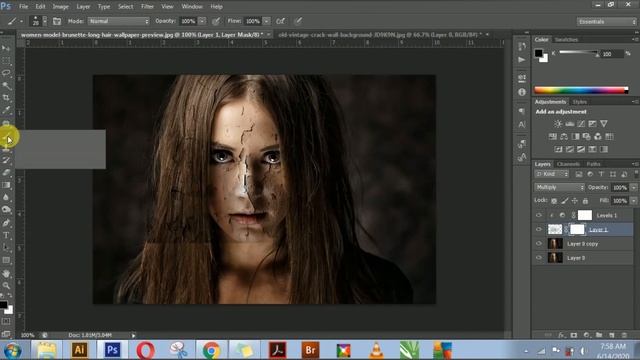The height and width of the screenshot is (360, 640).
Task: Add a Color Balance adjustment
Action: 564,136
